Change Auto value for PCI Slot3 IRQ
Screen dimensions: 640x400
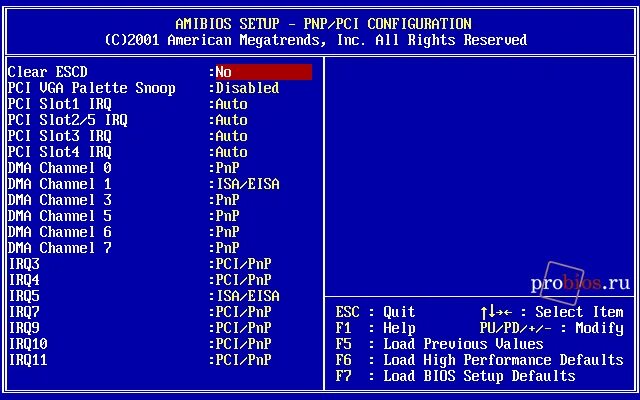(x=231, y=136)
